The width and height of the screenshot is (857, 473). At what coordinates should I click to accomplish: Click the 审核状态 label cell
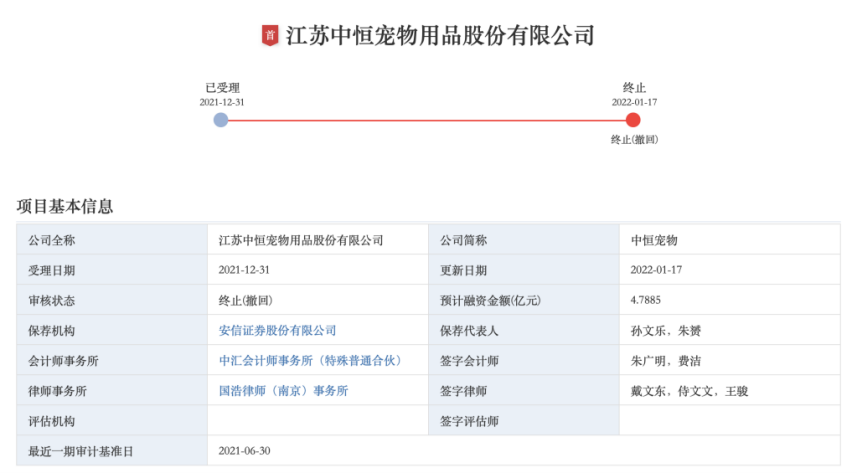coord(112,300)
